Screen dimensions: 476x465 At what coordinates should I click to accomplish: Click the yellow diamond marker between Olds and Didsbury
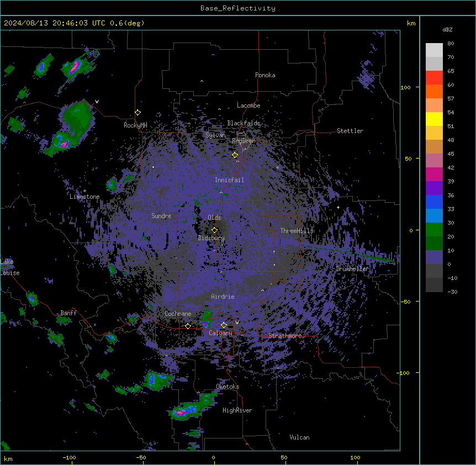(214, 230)
